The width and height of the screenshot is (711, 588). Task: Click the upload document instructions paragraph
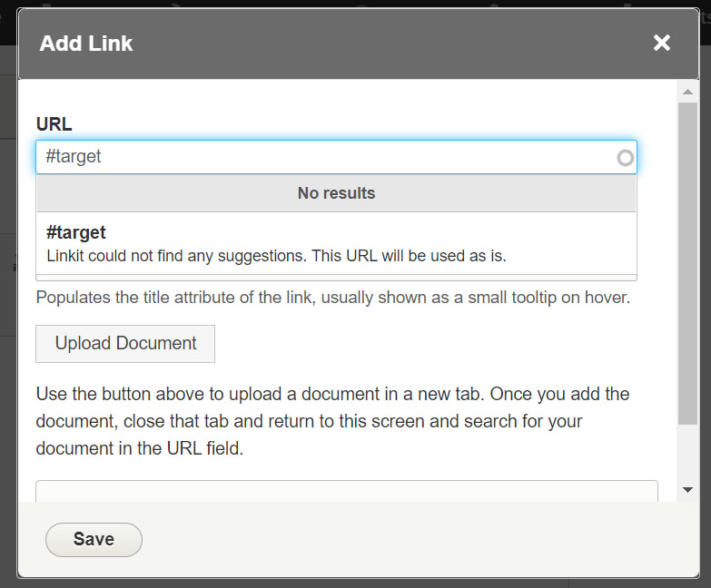point(332,421)
